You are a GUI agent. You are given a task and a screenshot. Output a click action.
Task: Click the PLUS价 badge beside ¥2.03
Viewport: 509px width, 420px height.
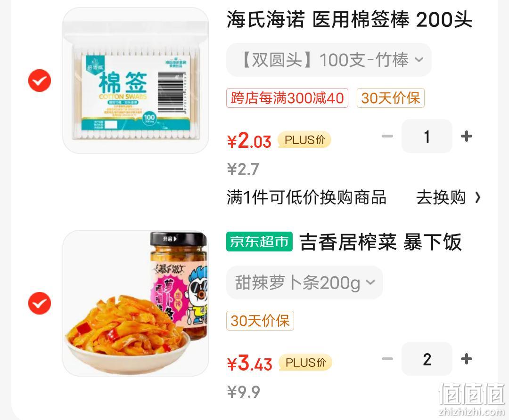click(x=304, y=140)
